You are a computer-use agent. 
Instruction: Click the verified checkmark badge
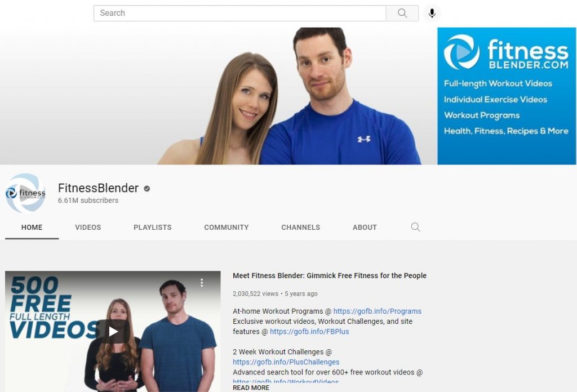tap(147, 189)
